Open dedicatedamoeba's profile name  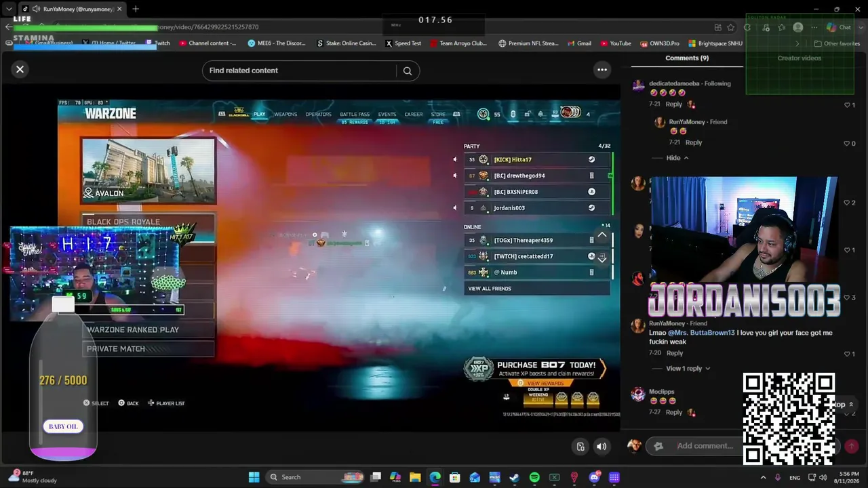pos(673,84)
